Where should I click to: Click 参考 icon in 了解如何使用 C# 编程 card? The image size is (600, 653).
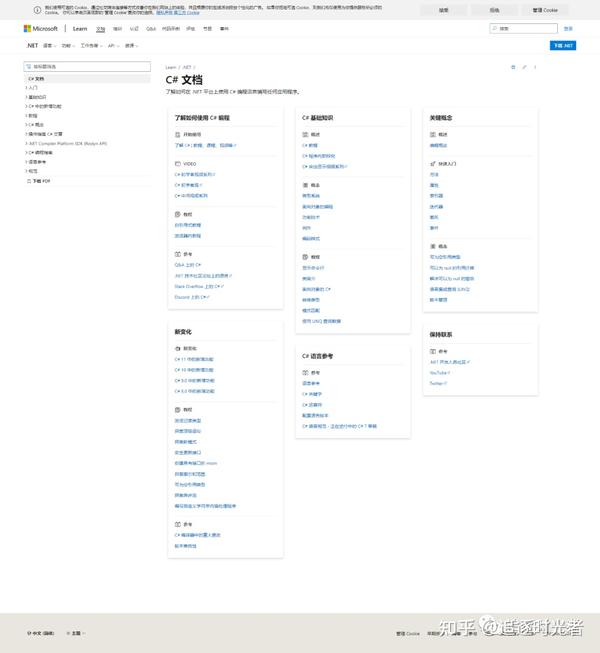[177, 254]
